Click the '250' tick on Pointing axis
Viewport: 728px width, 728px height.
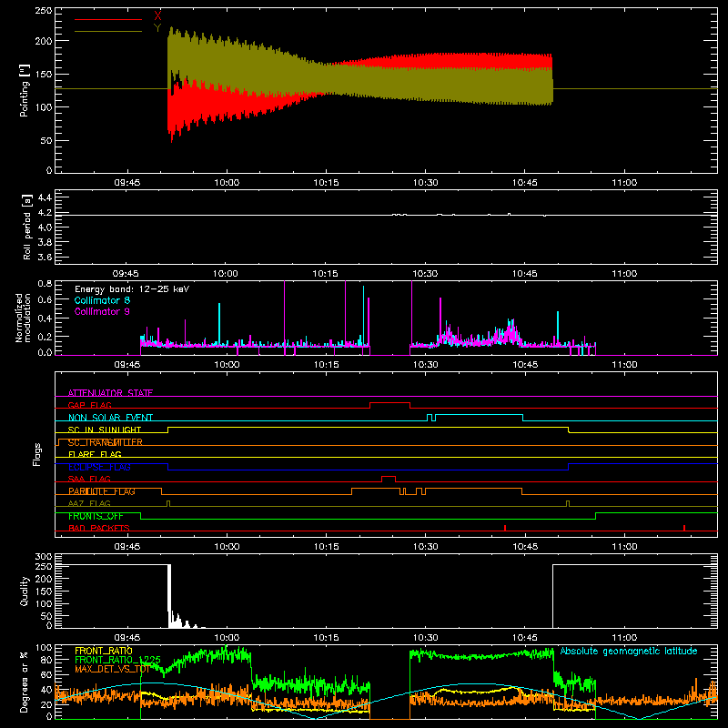(43, 11)
